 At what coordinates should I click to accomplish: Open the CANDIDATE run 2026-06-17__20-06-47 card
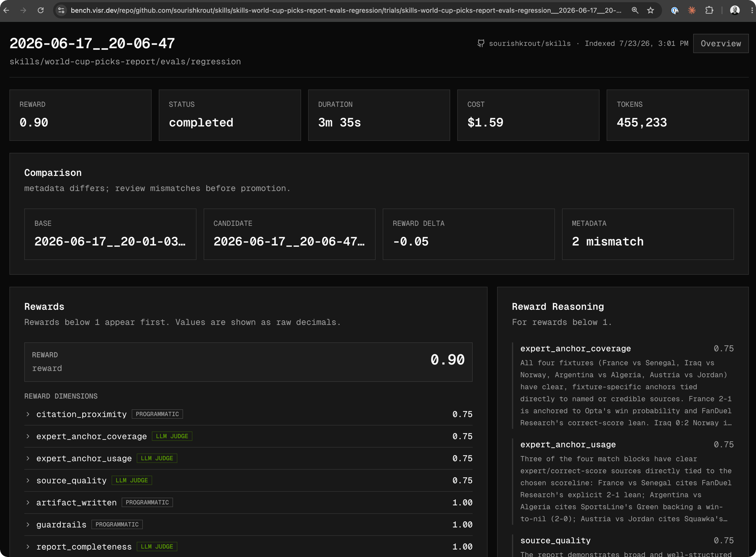pos(289,234)
